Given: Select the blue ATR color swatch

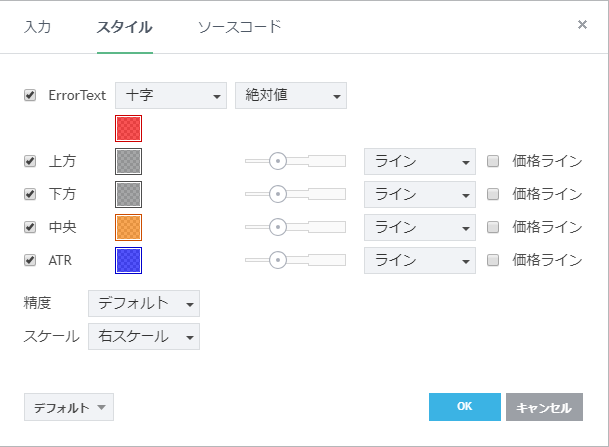Looking at the screenshot, I should point(129,260).
